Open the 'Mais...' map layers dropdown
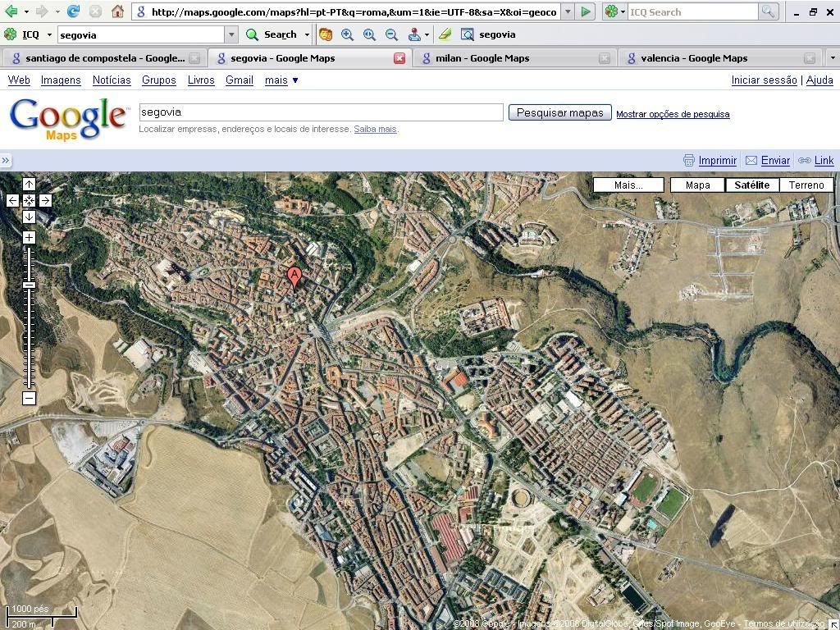Viewport: 840px width, 630px height. [628, 185]
